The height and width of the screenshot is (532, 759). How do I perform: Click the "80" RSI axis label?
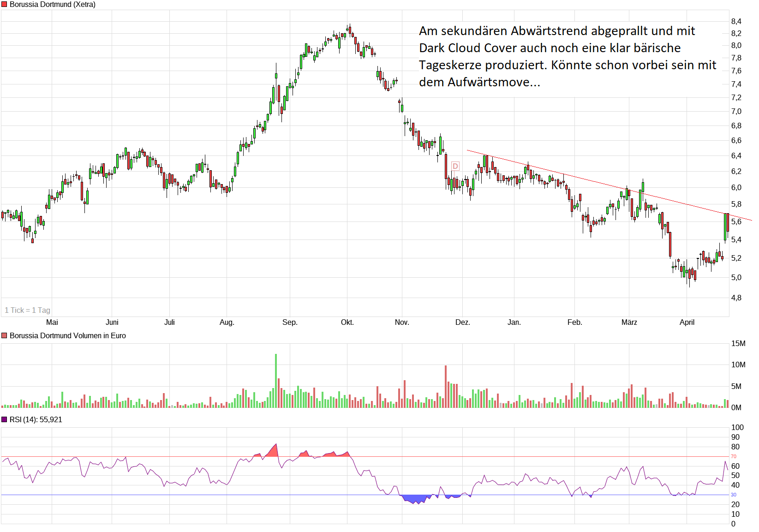coord(735,447)
